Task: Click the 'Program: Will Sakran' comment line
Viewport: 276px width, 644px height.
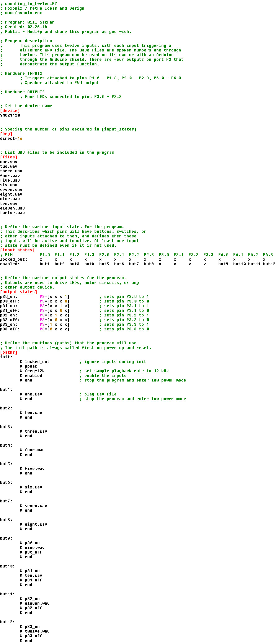Action: pyautogui.click(x=27, y=22)
